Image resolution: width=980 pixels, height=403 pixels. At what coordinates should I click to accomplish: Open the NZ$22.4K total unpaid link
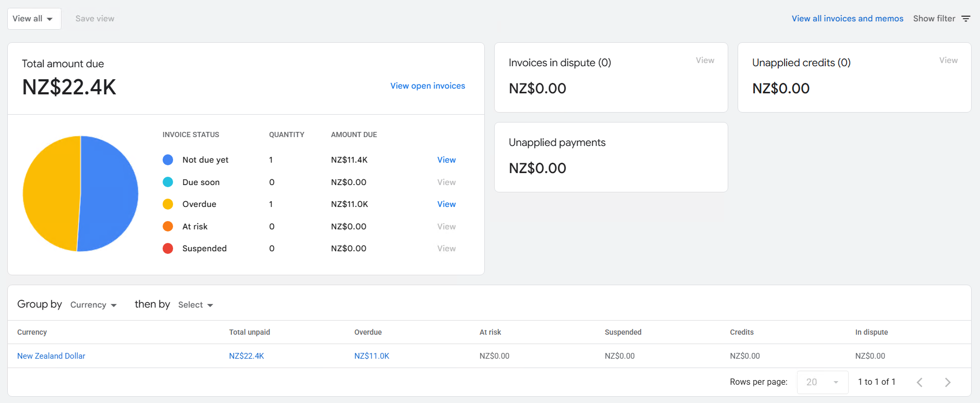click(x=247, y=356)
